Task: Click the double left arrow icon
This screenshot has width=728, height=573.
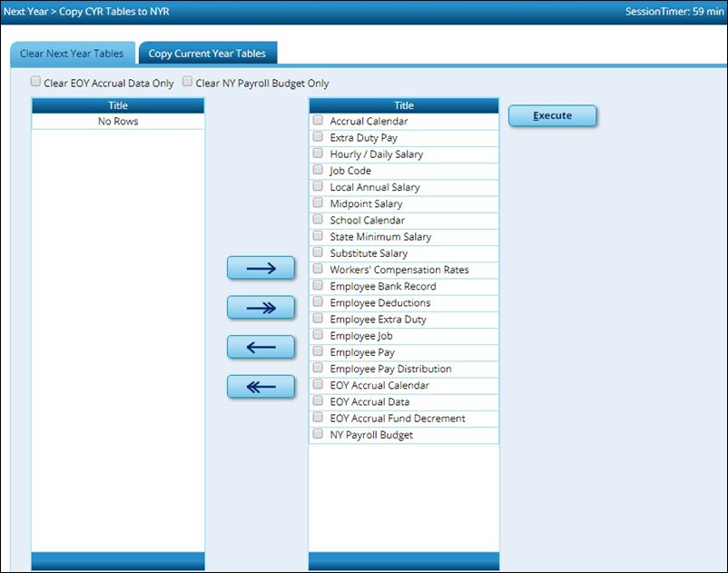Action: (x=261, y=387)
